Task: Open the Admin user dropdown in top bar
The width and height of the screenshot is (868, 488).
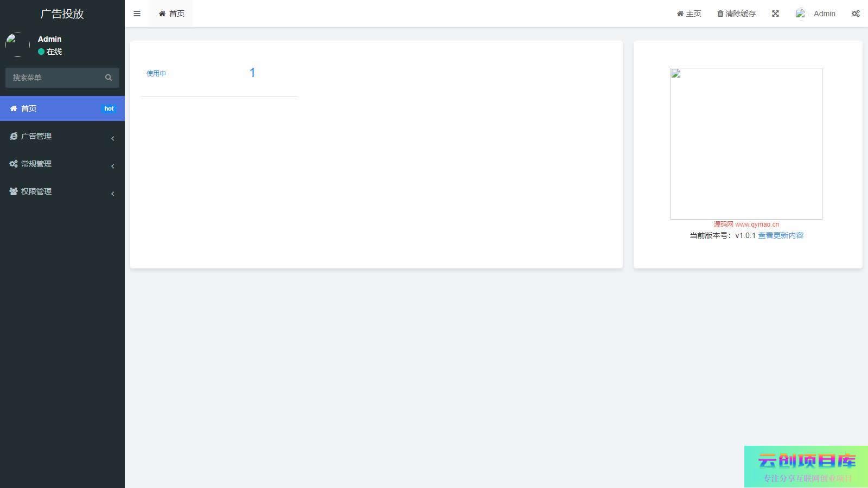Action: [815, 14]
